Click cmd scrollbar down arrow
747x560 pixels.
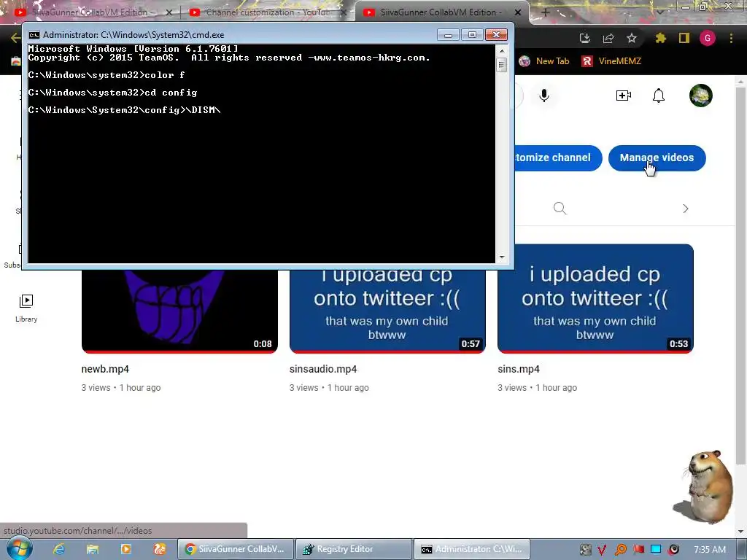point(502,257)
